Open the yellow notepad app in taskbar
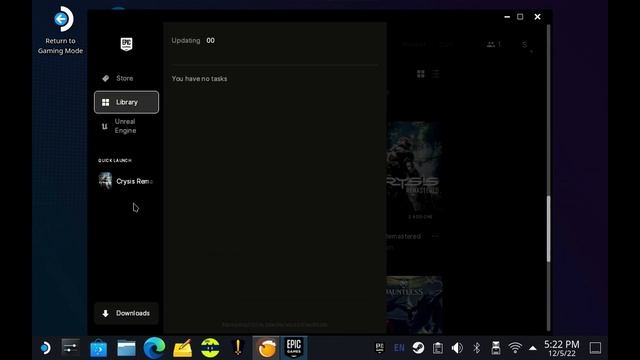 182,348
